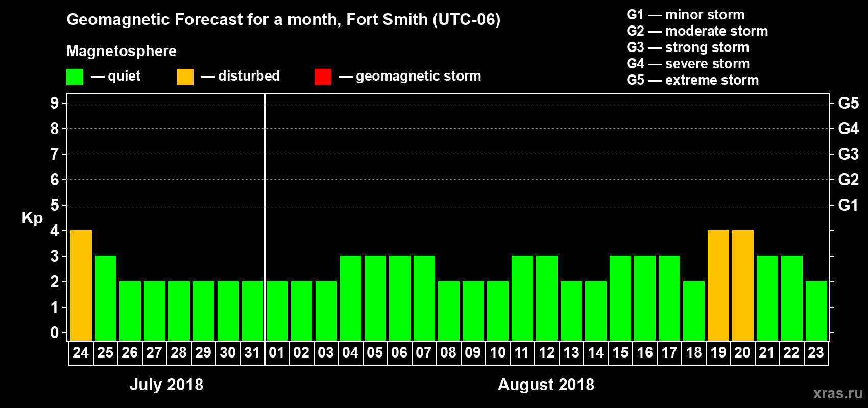The image size is (868, 408).
Task: Select the green bar for July 25
Action: (106, 298)
